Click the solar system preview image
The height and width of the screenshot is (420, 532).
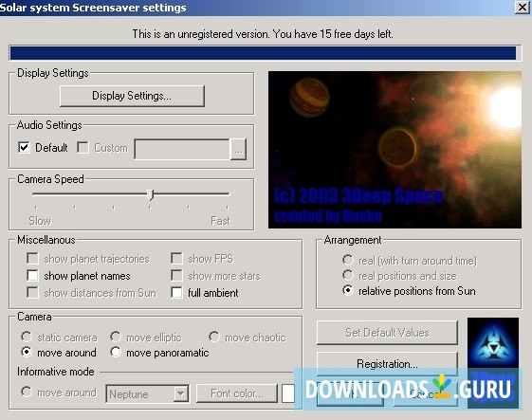coord(394,150)
